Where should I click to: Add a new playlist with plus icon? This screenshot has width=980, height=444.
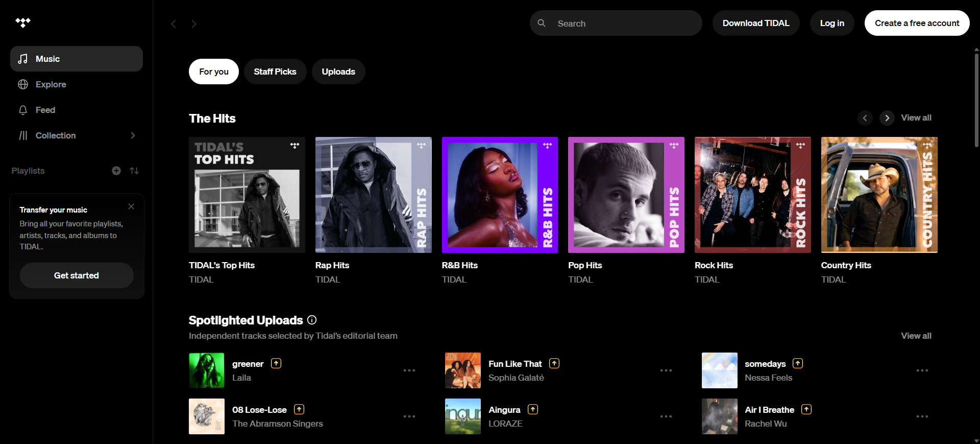[x=116, y=171]
